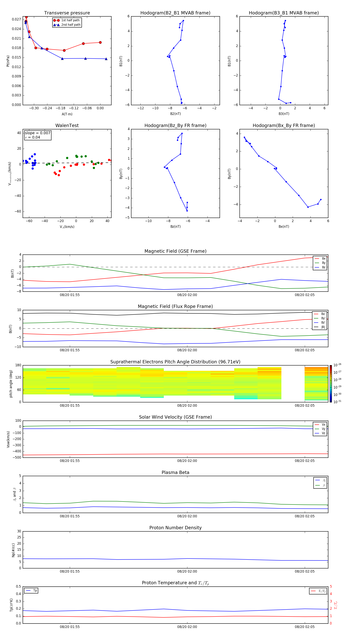The height and width of the screenshot is (644, 351).
Task: Click the 'Plasma Beta' plot title
Action: click(175, 472)
